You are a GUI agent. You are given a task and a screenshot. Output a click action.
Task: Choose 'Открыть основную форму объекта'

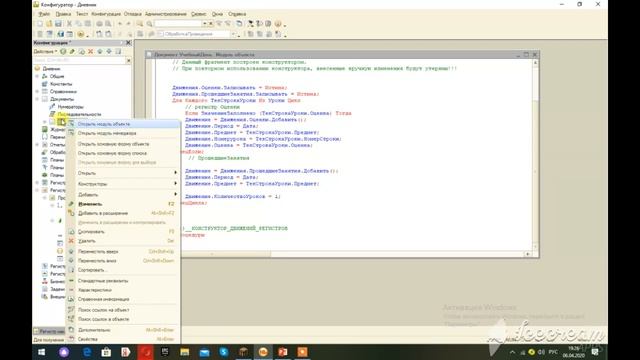[122, 144]
